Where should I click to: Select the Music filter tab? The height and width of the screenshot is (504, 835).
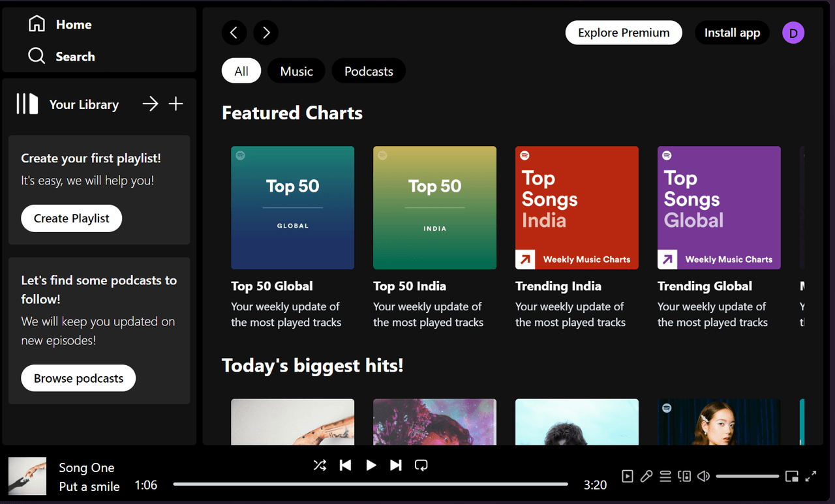(x=296, y=71)
